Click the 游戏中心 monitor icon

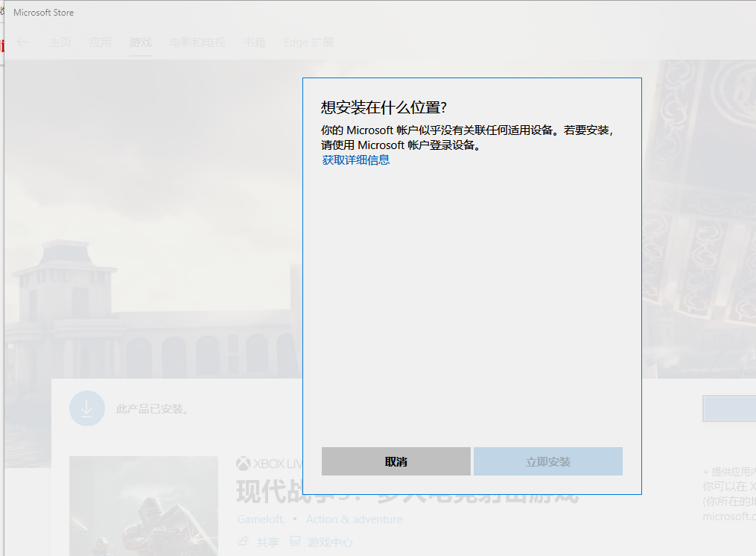point(295,541)
